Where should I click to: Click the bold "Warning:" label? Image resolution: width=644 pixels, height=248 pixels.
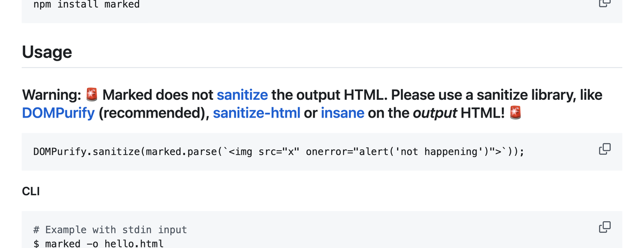click(52, 95)
